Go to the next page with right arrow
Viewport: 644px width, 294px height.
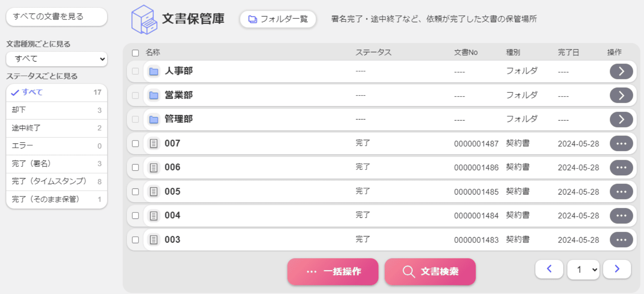tap(617, 269)
